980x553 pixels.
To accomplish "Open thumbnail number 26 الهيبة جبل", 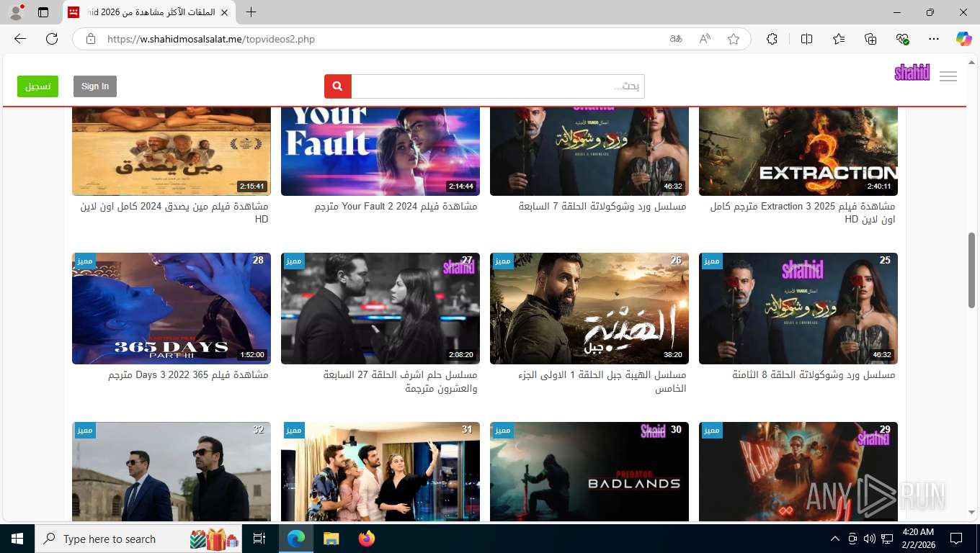I will [589, 308].
